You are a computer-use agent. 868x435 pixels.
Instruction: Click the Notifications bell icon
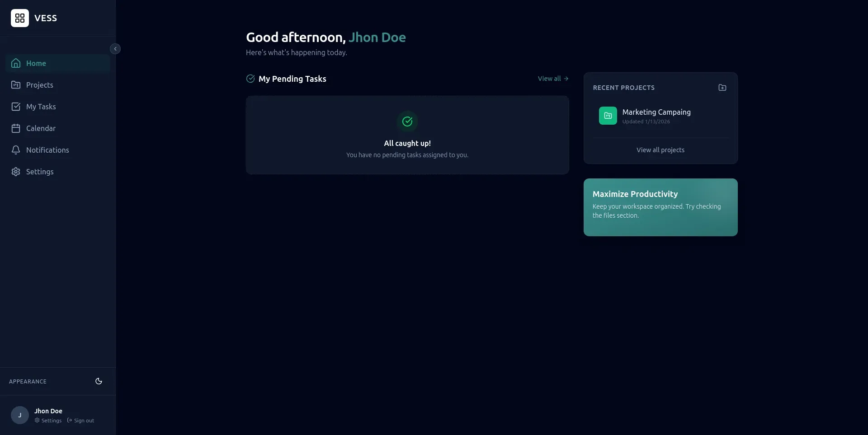16,150
